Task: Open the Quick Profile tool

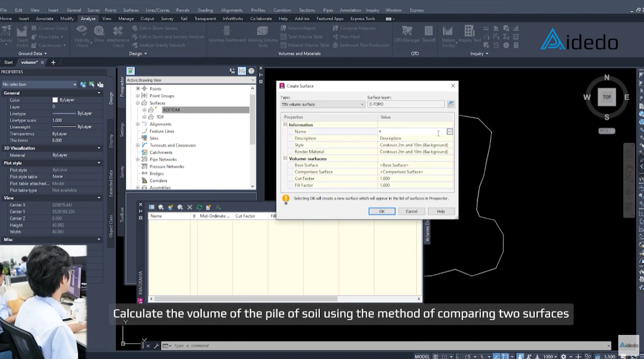Action: 23,37
